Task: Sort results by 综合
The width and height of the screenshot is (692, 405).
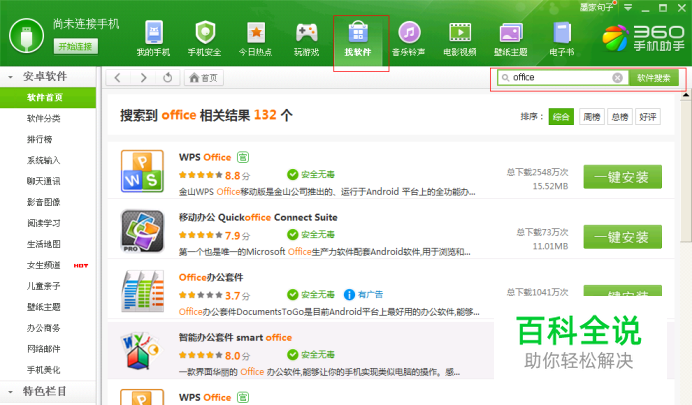Action: 561,117
